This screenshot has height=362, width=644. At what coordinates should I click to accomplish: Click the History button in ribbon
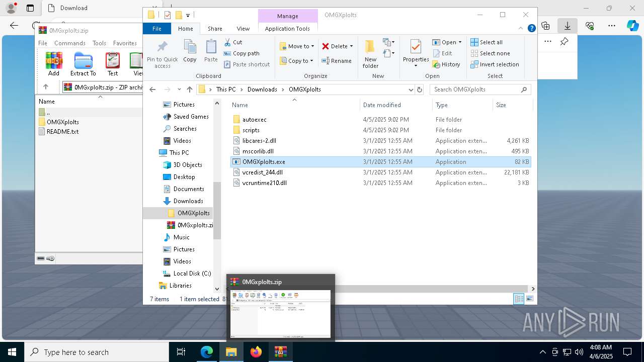(446, 64)
